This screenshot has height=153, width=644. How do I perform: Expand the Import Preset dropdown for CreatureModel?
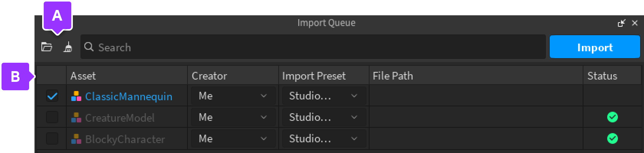point(324,117)
